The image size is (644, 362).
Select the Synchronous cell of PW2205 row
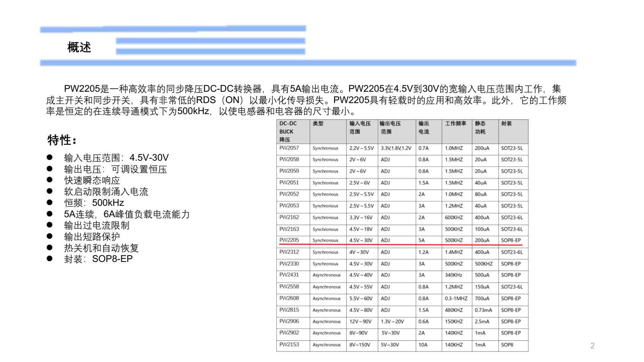[x=325, y=241]
